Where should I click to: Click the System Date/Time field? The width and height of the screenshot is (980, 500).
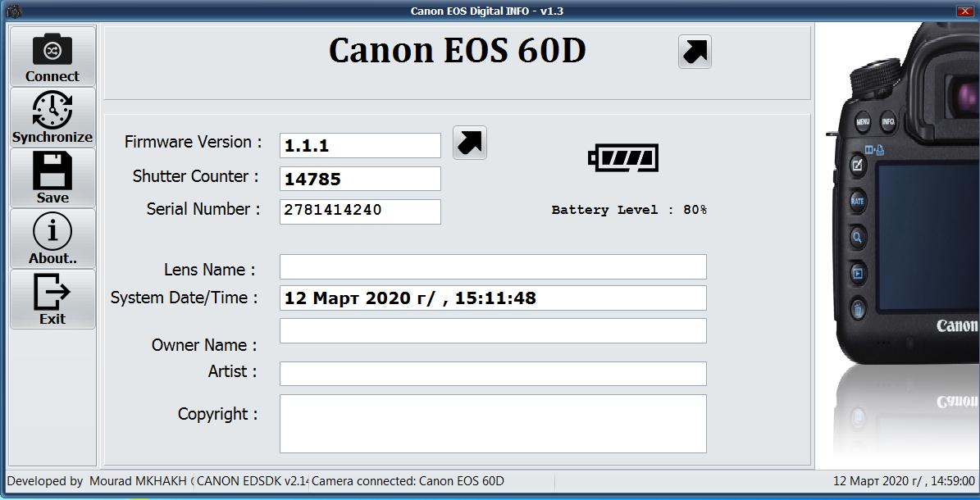(492, 298)
